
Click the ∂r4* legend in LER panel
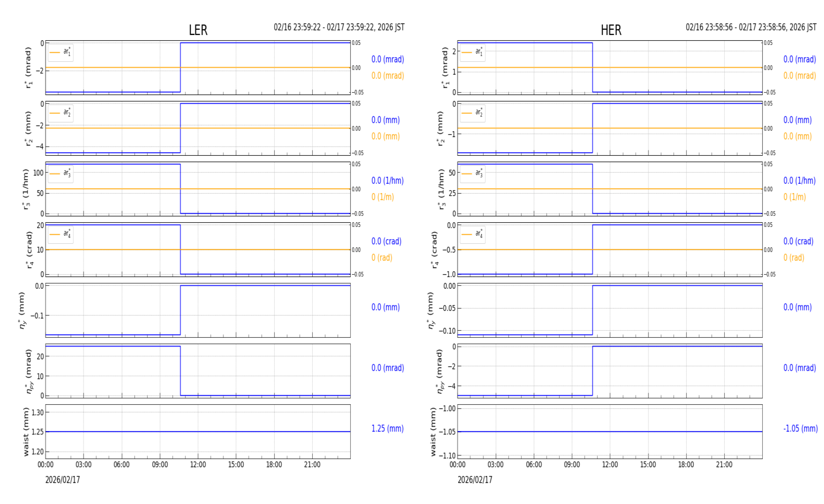point(60,235)
